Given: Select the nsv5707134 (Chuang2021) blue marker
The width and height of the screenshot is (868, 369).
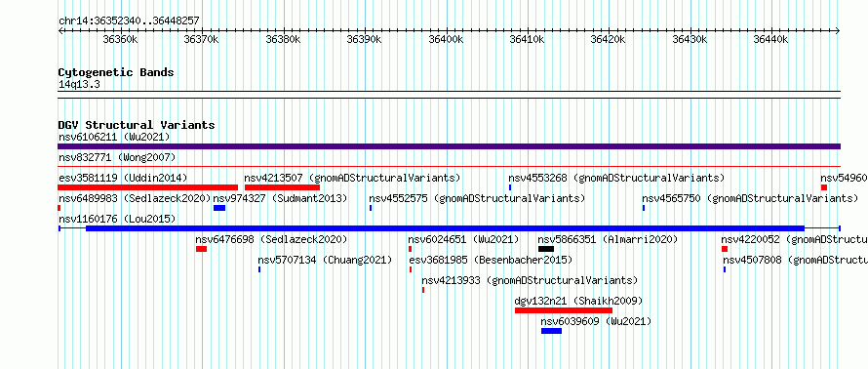Looking at the screenshot, I should [x=259, y=269].
